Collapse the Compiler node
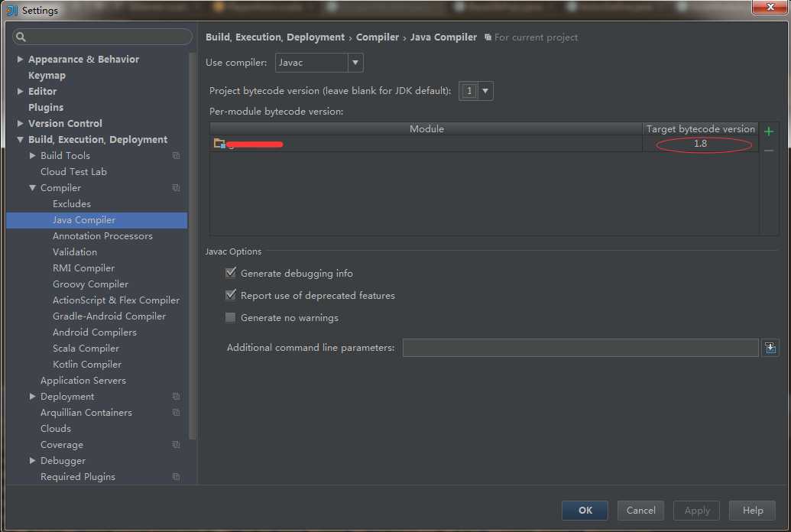 (x=32, y=188)
